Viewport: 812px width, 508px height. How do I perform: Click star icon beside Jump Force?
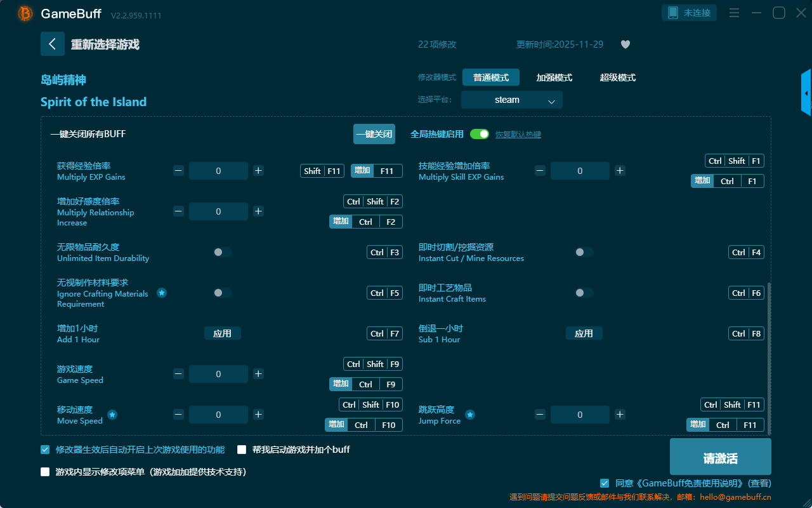coord(470,415)
